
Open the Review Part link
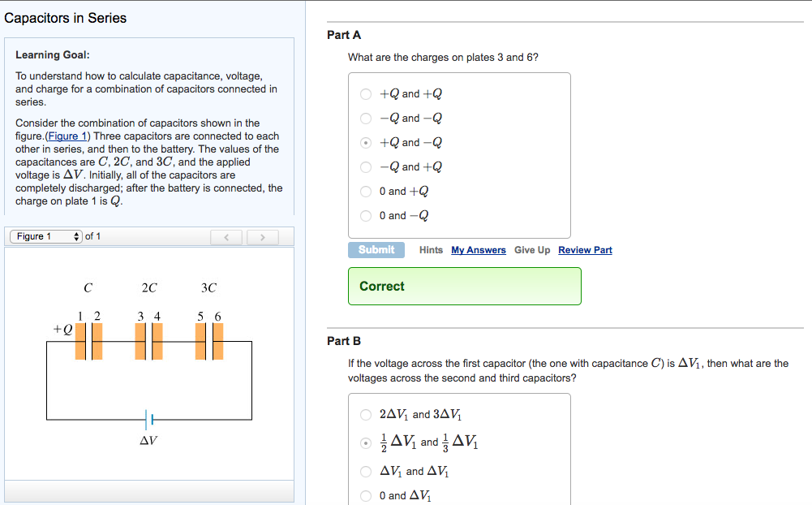(x=585, y=249)
